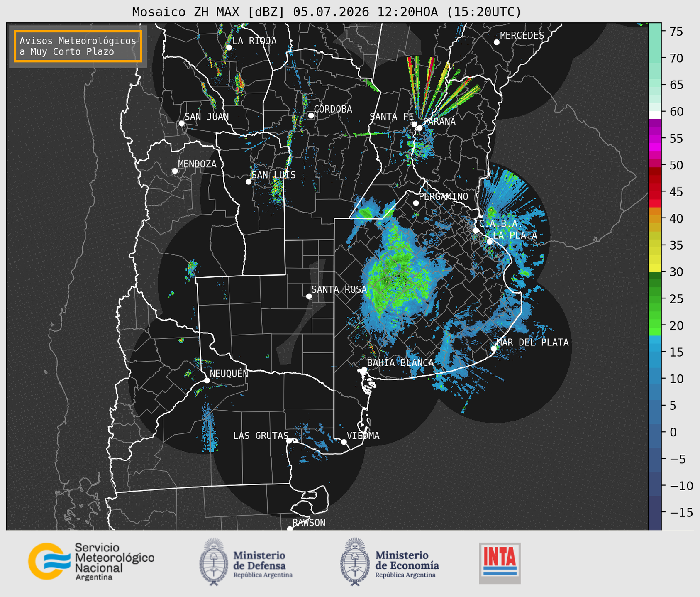700x597 pixels.
Task: Select the Neuquén city marker dot
Action: click(x=207, y=380)
